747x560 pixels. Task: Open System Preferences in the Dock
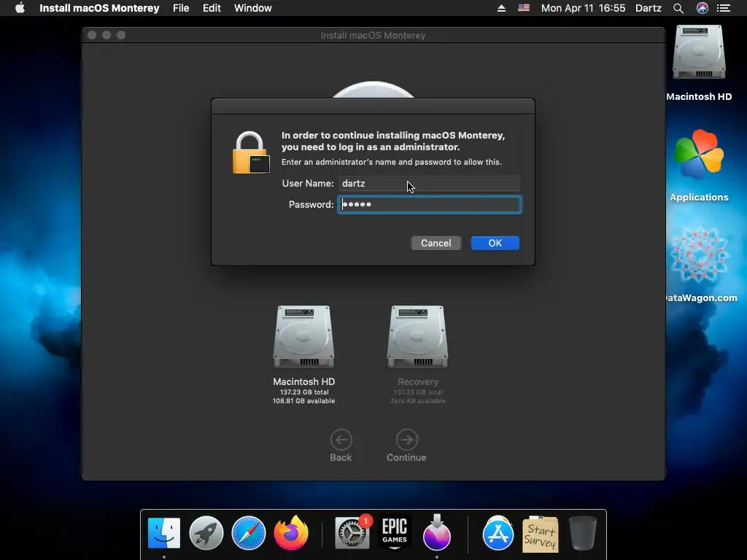pyautogui.click(x=352, y=533)
